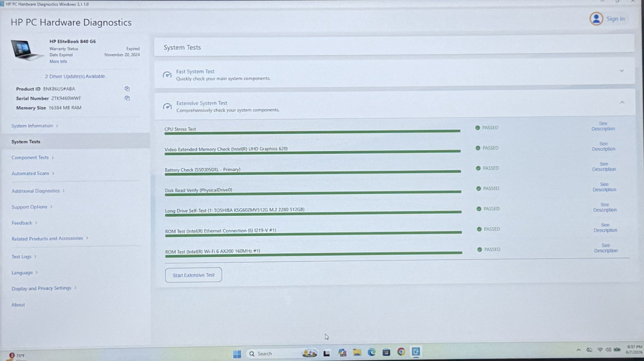Click the weather widget showing 75°F
Screen dimensions: 644x361
tap(17, 356)
